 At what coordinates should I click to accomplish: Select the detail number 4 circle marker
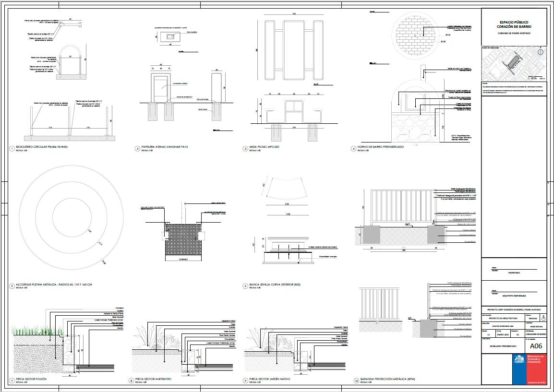click(353, 149)
